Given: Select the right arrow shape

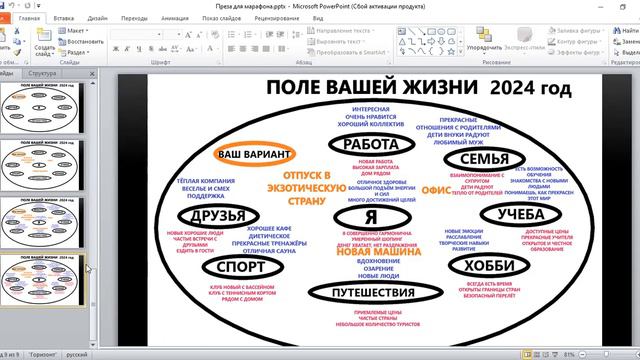Looking at the screenshot, I should (431, 42).
